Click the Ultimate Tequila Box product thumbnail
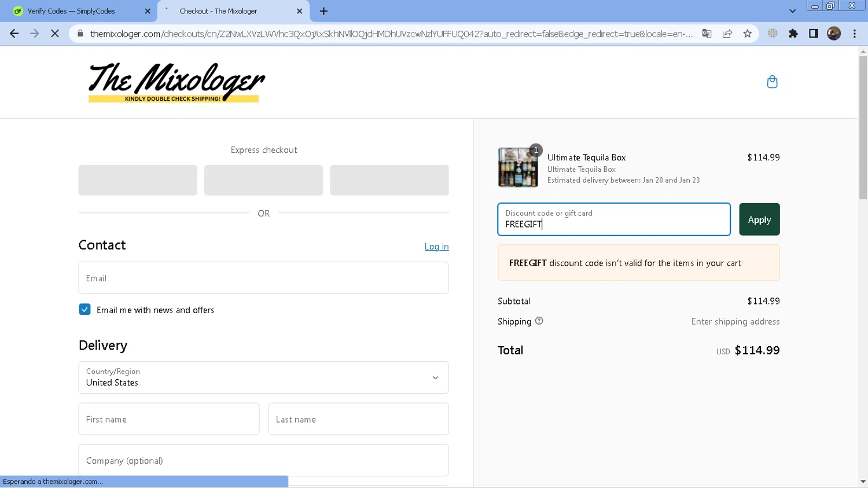The height and width of the screenshot is (488, 868). pos(518,167)
